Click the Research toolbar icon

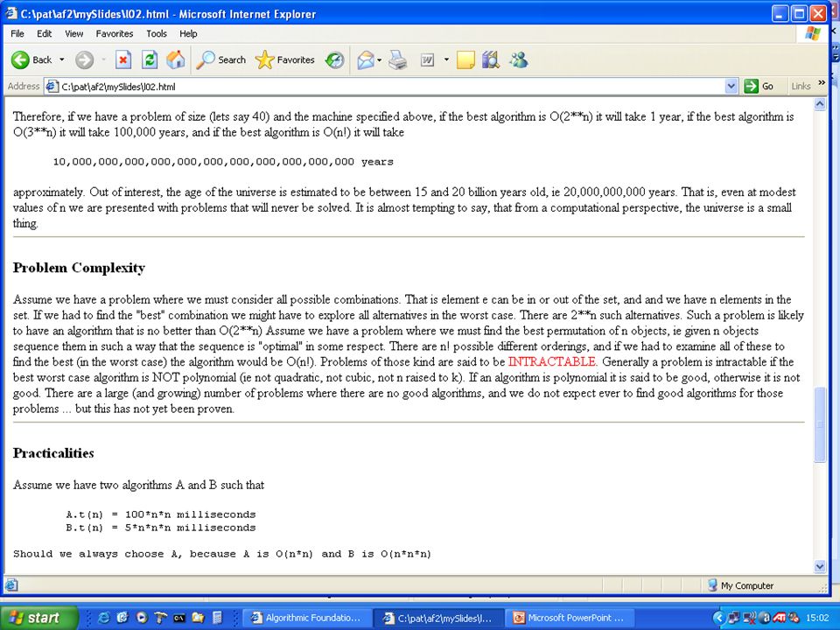[x=491, y=60]
